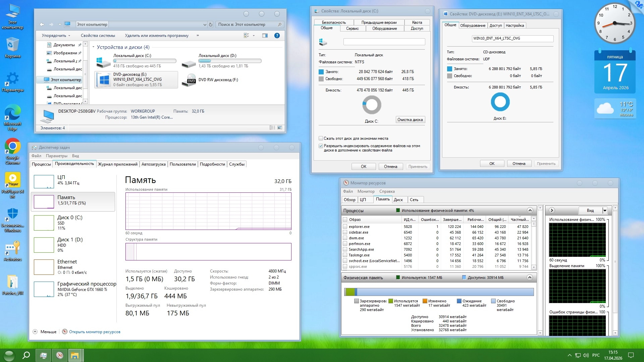This screenshot has width=644, height=362.
Task: Open the Google Chrome desktop icon
Action: 12,147
